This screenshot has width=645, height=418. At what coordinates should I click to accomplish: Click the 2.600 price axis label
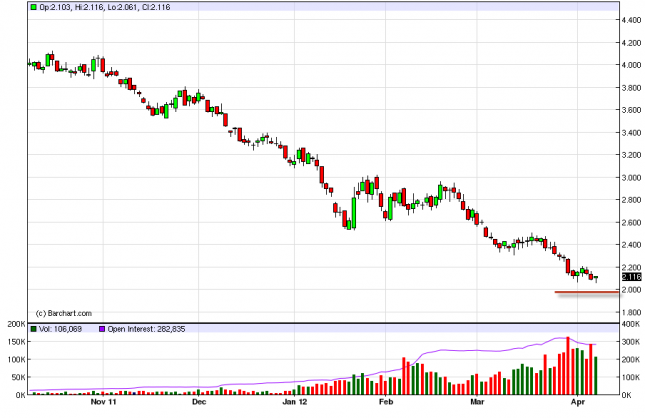pyautogui.click(x=631, y=223)
